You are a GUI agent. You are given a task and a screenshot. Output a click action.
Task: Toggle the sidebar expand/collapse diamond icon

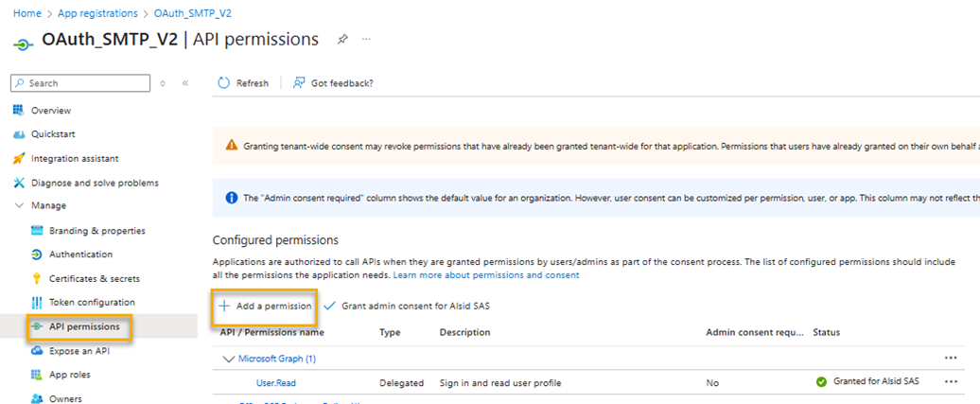tap(163, 83)
